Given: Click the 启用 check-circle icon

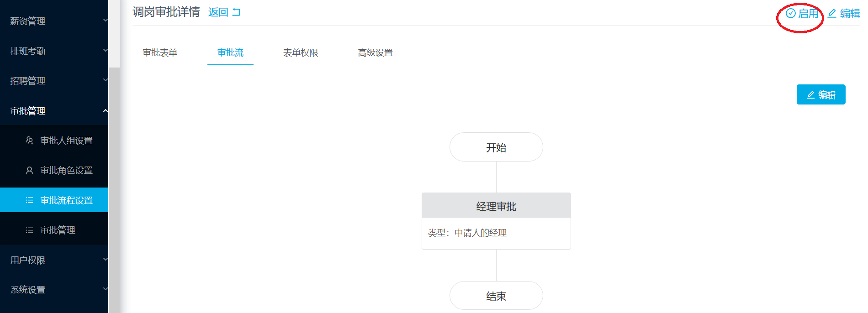Looking at the screenshot, I should click(791, 14).
